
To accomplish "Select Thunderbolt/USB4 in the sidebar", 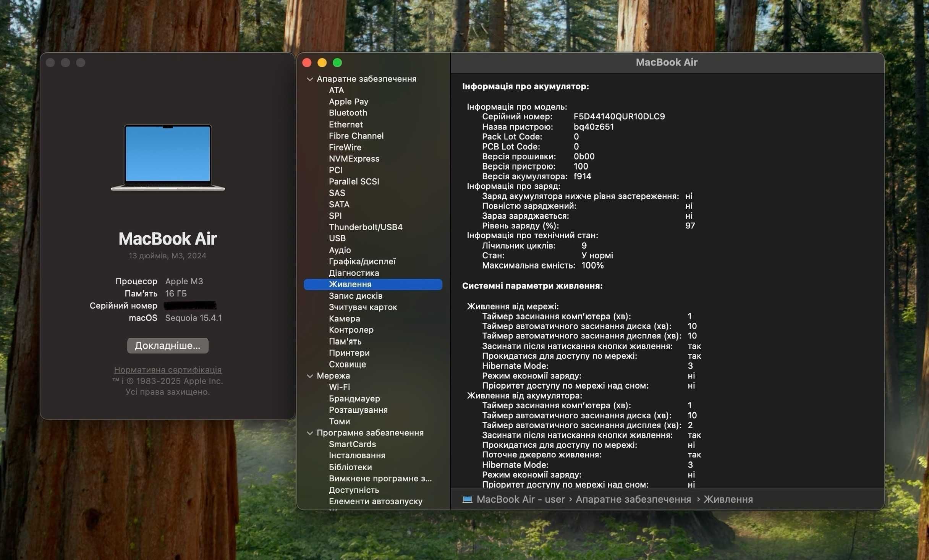I will [366, 227].
